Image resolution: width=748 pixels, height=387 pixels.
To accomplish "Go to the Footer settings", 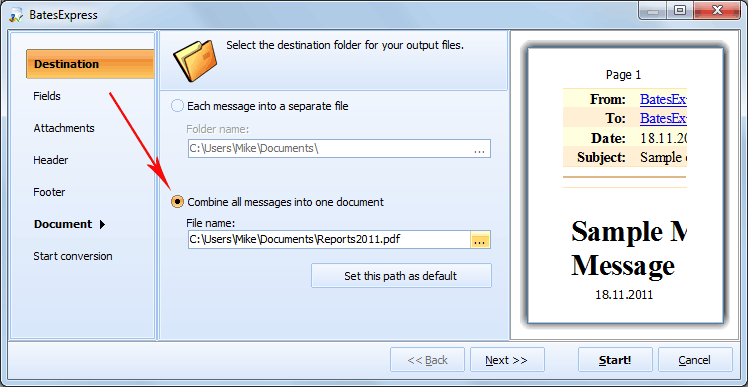I will point(49,192).
